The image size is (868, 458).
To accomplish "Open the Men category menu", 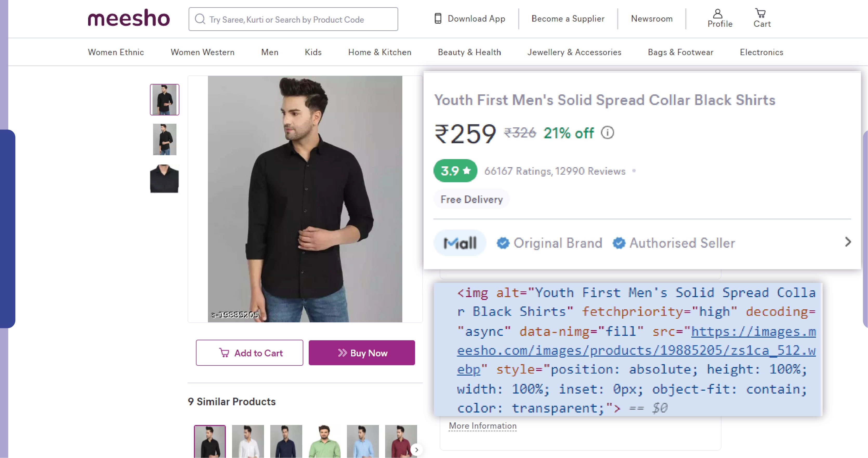I will point(269,52).
